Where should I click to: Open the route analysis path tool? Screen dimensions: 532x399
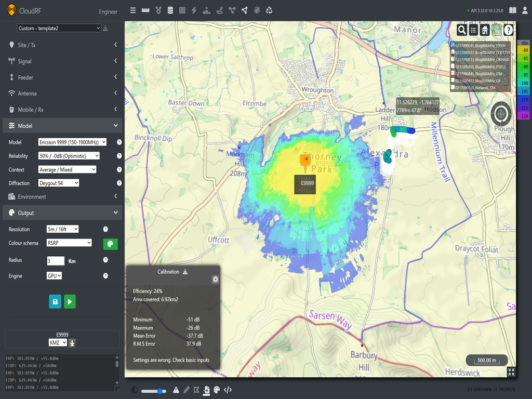(219, 10)
